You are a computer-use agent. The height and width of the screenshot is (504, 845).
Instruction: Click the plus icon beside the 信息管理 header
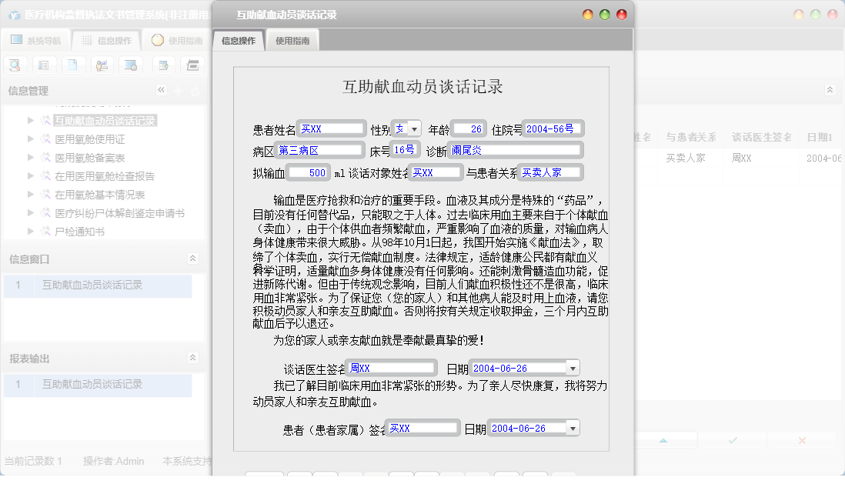click(179, 90)
